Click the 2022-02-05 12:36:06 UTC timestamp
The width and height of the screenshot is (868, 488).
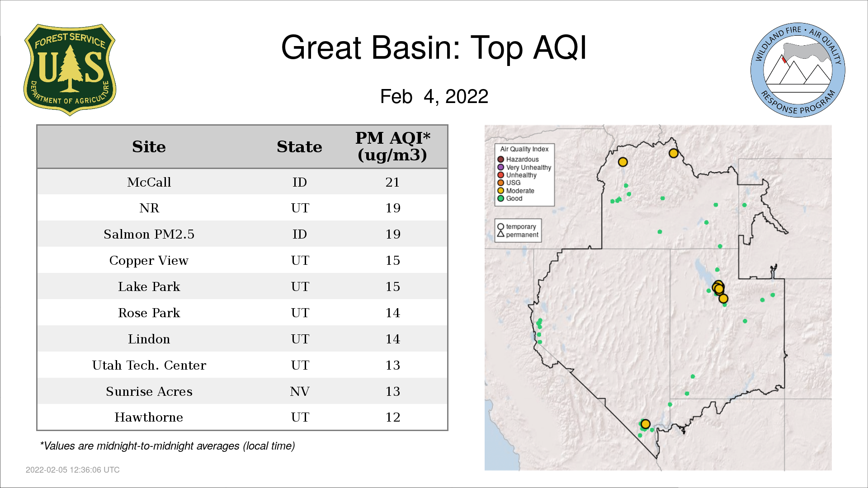click(73, 470)
